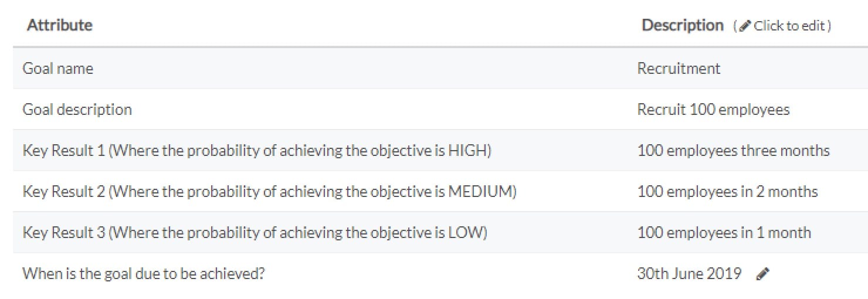The height and width of the screenshot is (299, 868).
Task: Edit the Recruitment goal name value
Action: (679, 69)
